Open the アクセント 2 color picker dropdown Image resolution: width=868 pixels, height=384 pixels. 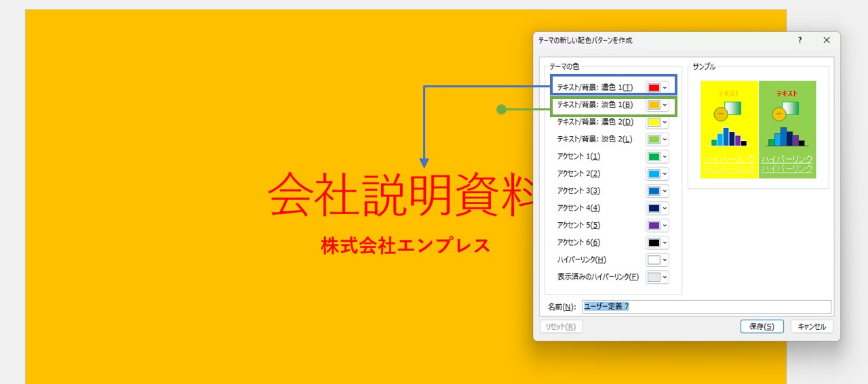[665, 174]
